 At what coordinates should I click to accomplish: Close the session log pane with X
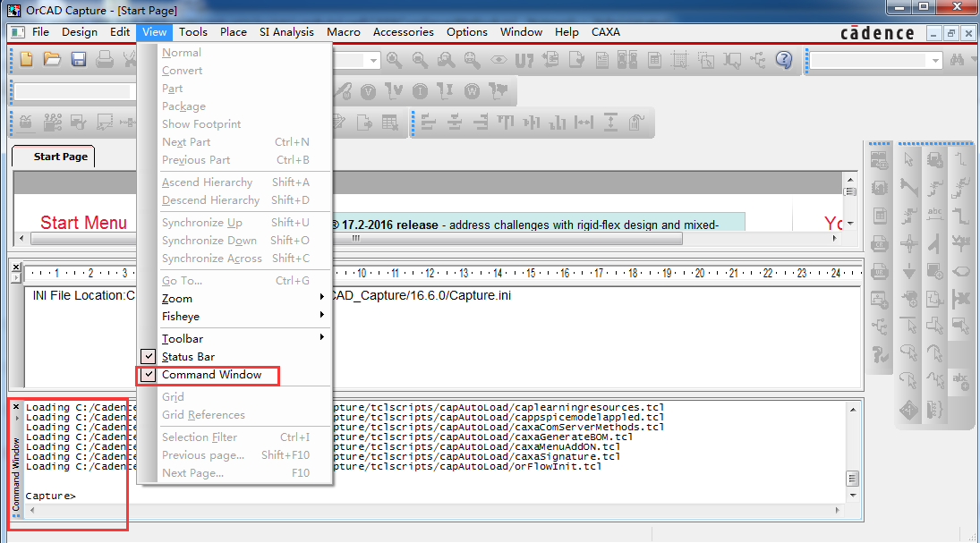[x=16, y=267]
